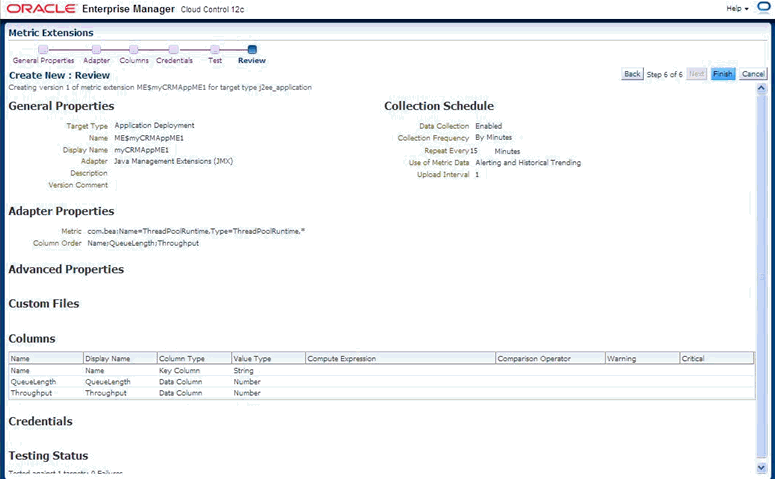Click the Oracle logo icon at top right
775x481 pixels.
point(764,8)
